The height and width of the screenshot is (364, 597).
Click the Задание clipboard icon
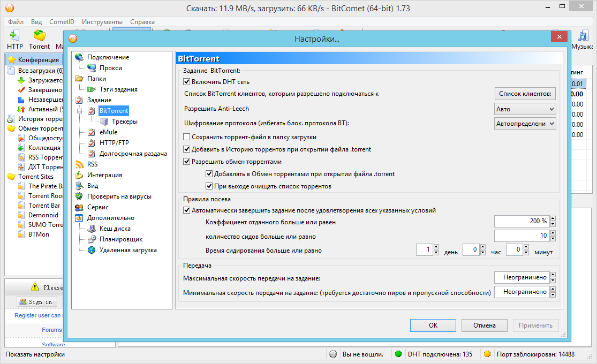click(79, 100)
